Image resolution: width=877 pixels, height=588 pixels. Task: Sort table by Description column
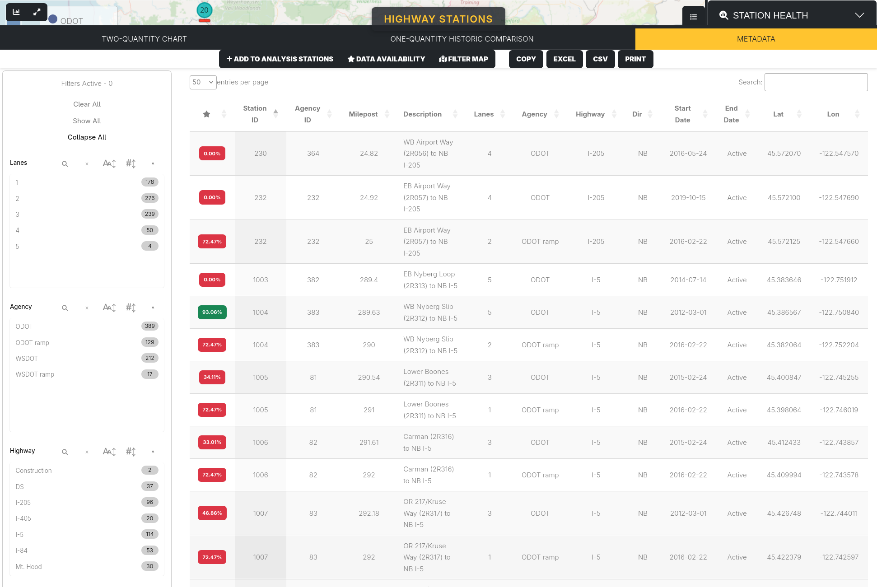point(430,114)
